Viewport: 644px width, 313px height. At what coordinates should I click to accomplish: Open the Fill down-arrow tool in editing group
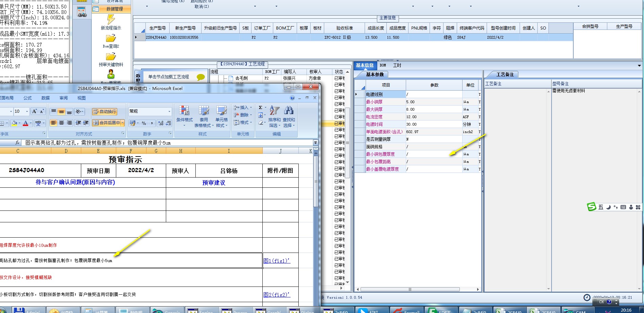pyautogui.click(x=260, y=115)
